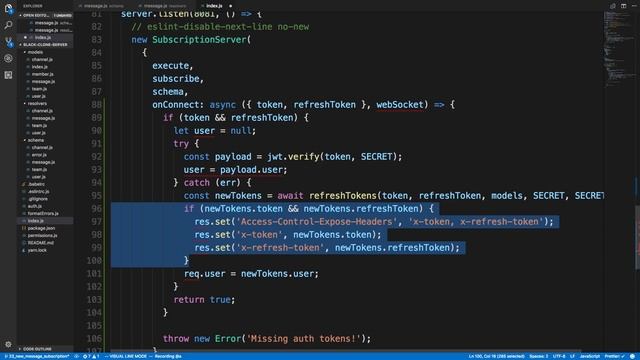Open yarn.lock in file tree
The height and width of the screenshot is (360, 640).
[x=37, y=250]
